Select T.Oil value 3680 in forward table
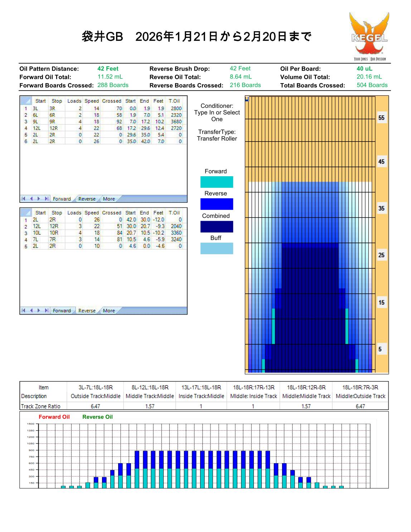The image size is (411, 532). tap(176, 121)
